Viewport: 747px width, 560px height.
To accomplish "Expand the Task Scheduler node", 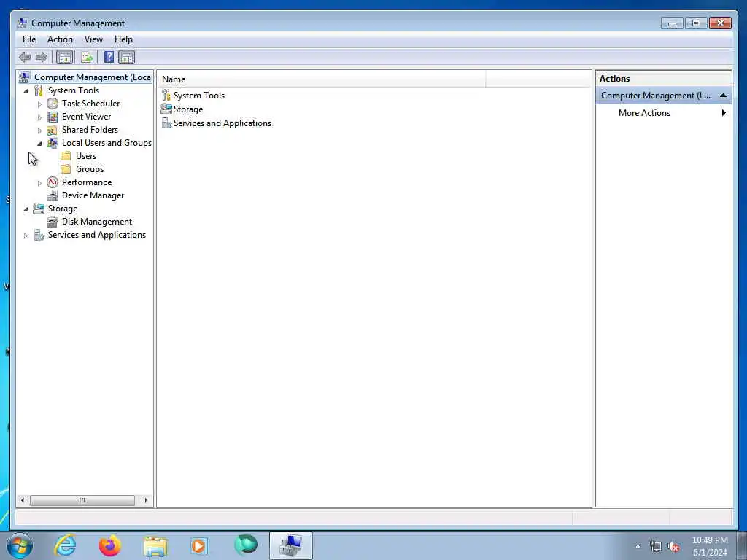I will (39, 104).
